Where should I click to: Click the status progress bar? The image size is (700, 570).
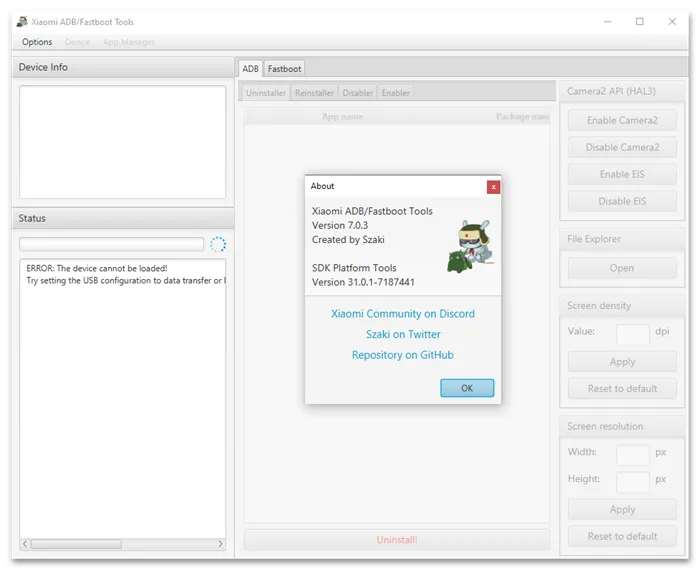[111, 244]
